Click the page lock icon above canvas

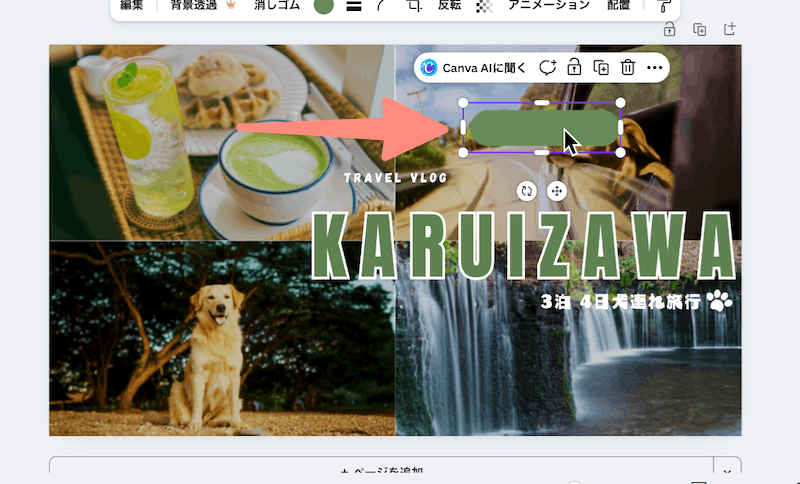tap(669, 30)
